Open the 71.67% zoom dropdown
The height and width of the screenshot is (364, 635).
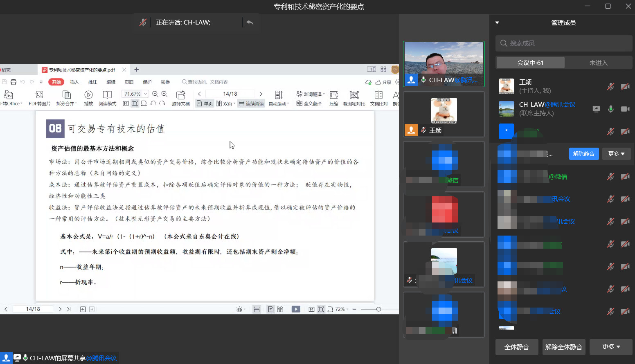pos(145,94)
